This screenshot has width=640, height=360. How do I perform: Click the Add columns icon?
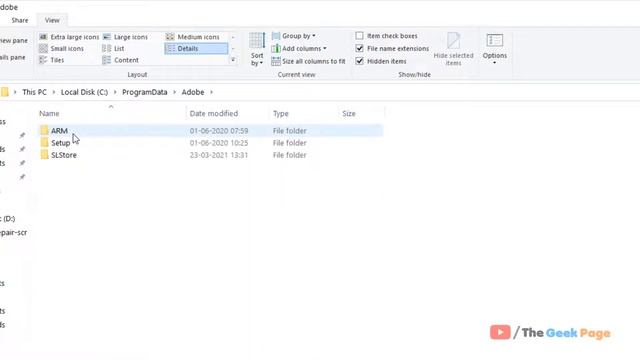276,49
